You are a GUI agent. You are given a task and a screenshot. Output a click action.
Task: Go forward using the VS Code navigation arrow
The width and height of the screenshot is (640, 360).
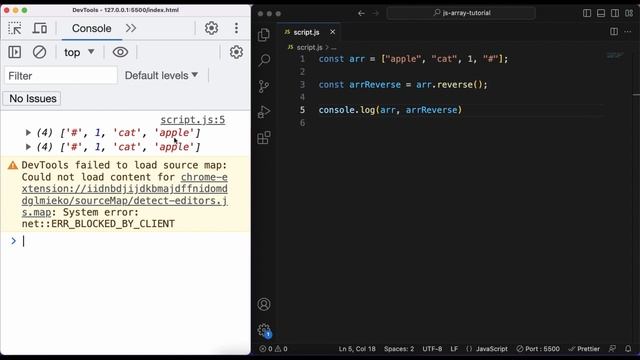click(x=376, y=13)
